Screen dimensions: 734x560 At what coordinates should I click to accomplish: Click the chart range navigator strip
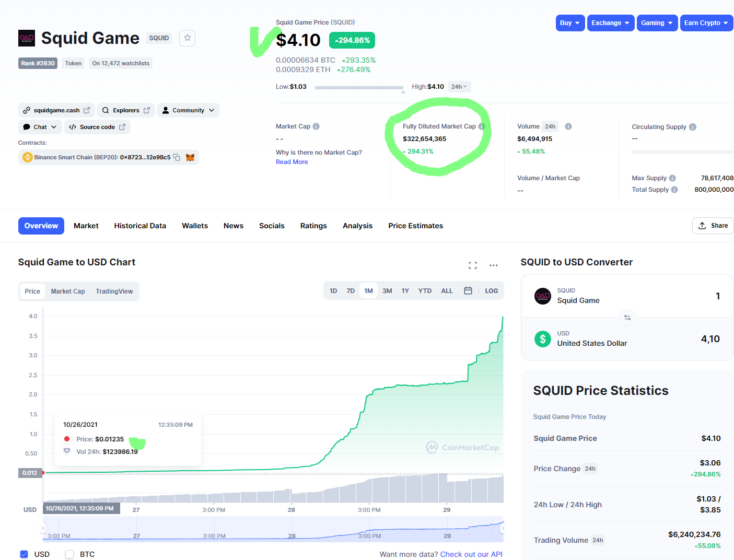273,529
